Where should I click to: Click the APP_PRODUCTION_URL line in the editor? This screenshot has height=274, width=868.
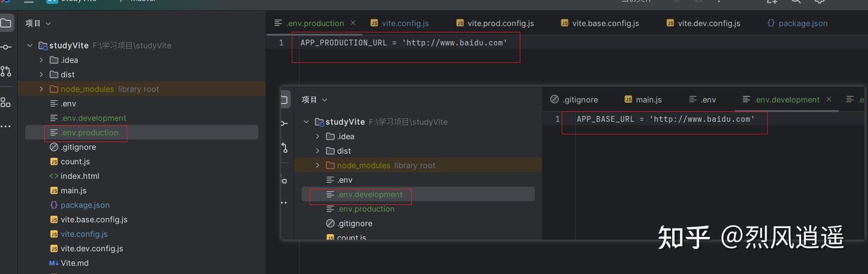point(403,43)
